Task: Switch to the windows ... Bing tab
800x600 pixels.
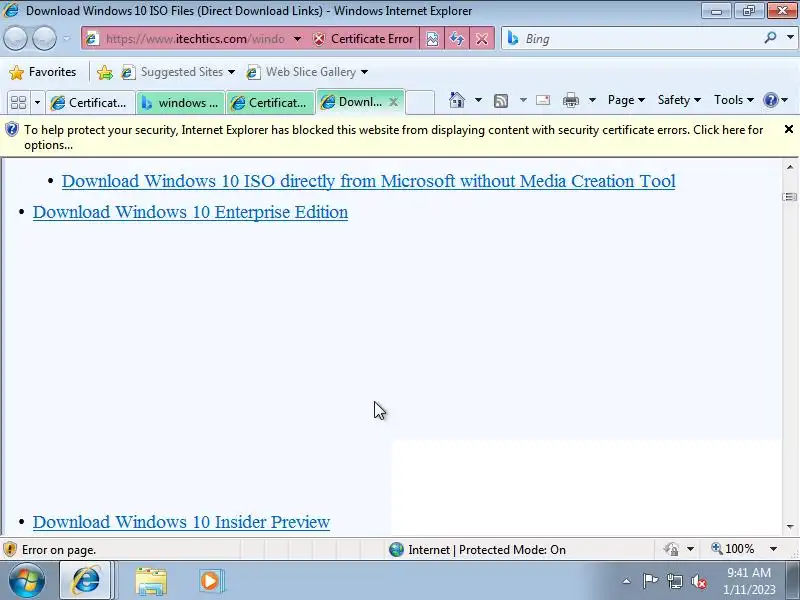Action: tap(180, 103)
